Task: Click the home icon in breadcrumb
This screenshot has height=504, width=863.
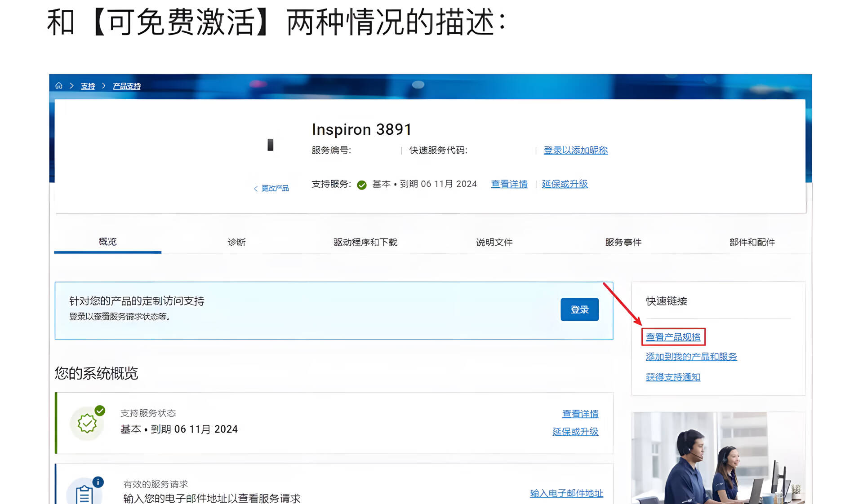Action: pos(59,85)
